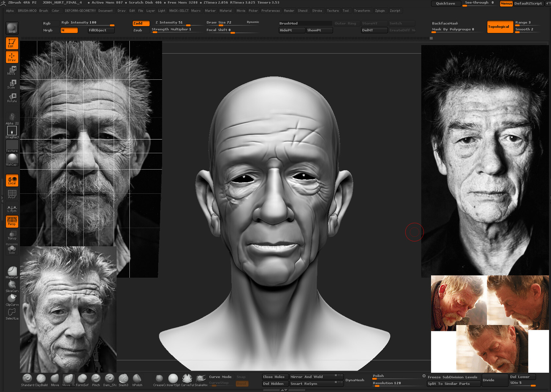Select the Pinch brush
Screen dimensions: 551x392
tap(96, 379)
